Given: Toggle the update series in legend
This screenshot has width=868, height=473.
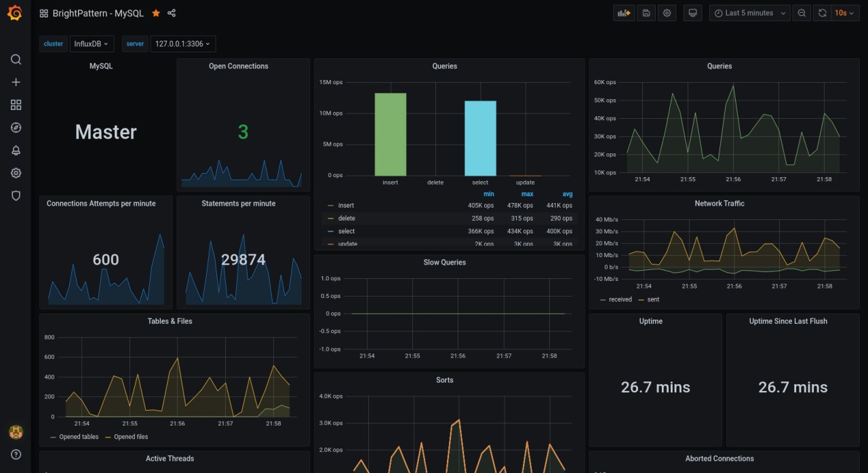Looking at the screenshot, I should point(347,244).
